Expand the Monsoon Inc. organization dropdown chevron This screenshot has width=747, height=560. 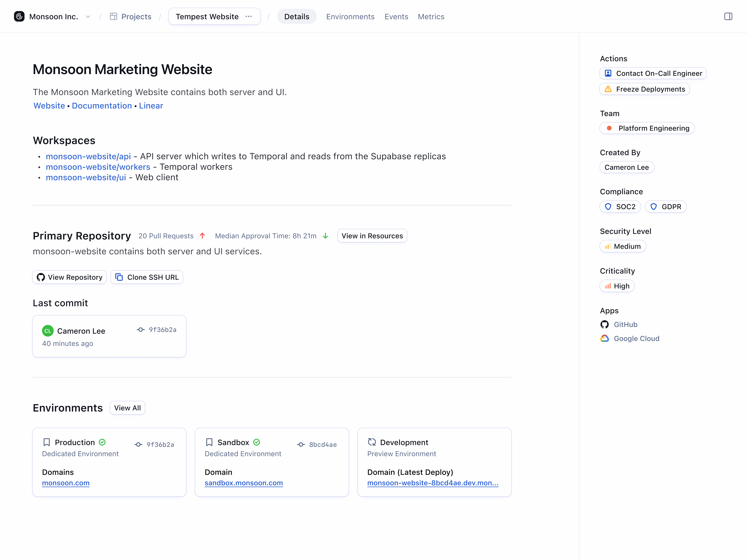[x=88, y=16]
